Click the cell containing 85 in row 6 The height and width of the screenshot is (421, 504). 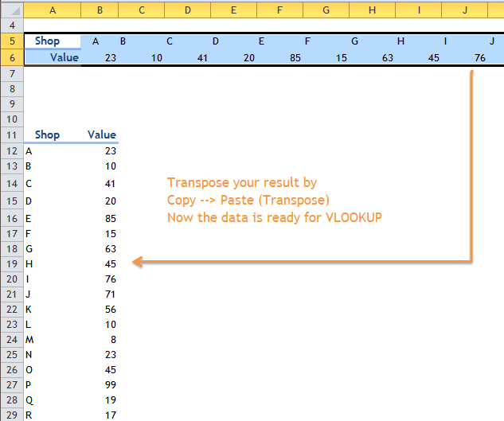280,57
